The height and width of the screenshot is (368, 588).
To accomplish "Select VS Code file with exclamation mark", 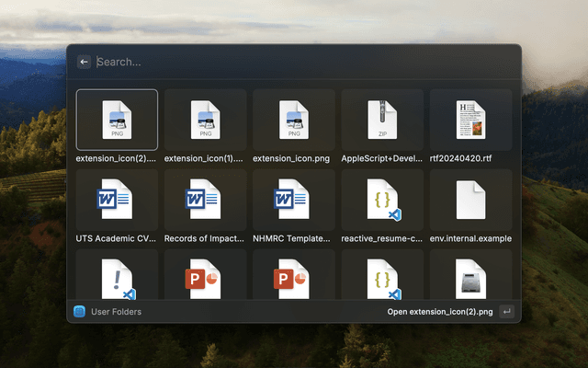I will (117, 278).
